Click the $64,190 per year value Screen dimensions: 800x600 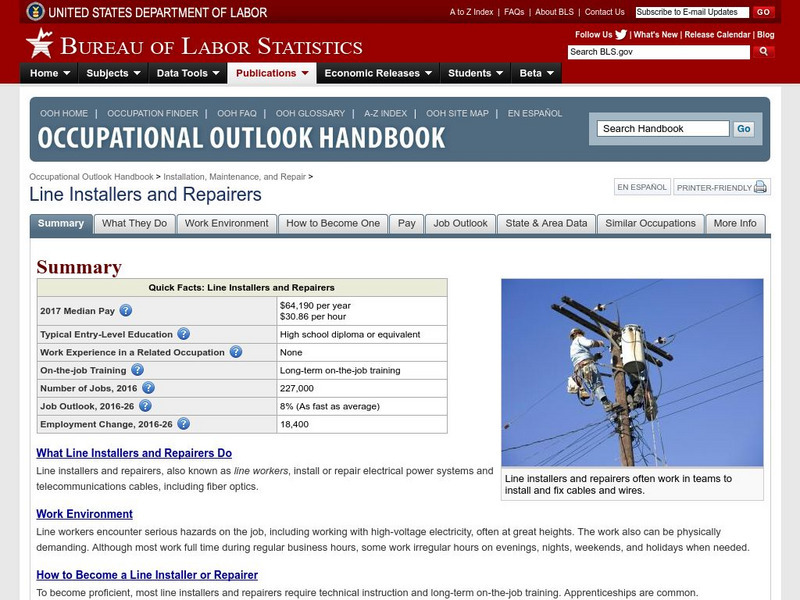click(x=315, y=306)
